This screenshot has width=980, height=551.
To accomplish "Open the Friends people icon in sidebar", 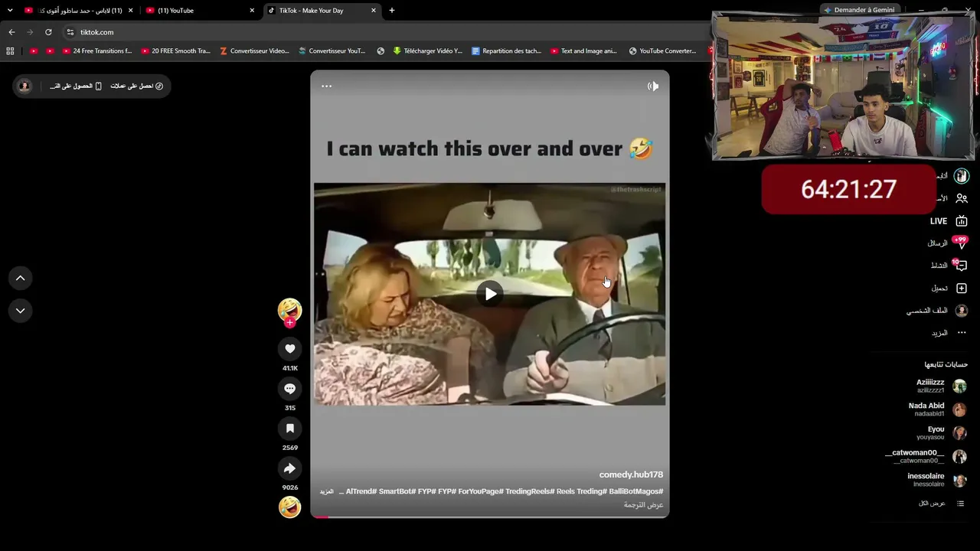I will [x=962, y=198].
